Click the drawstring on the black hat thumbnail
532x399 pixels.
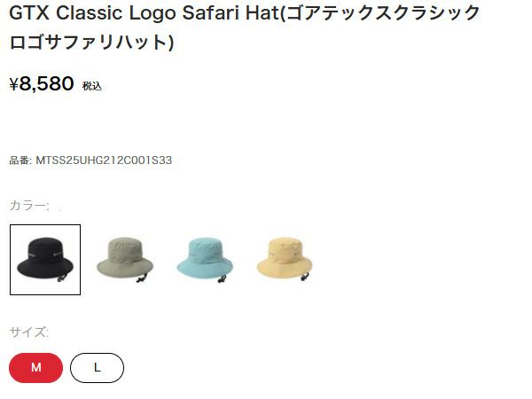[x=62, y=278]
